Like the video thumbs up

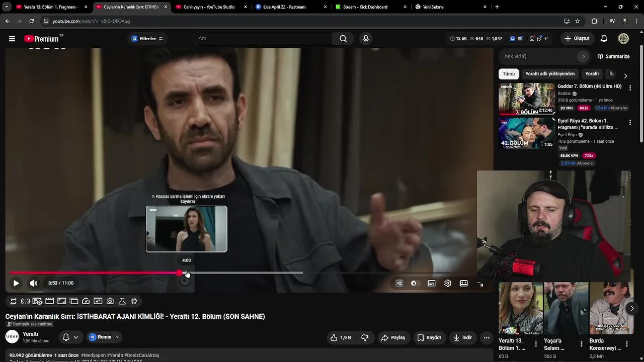coord(340,338)
